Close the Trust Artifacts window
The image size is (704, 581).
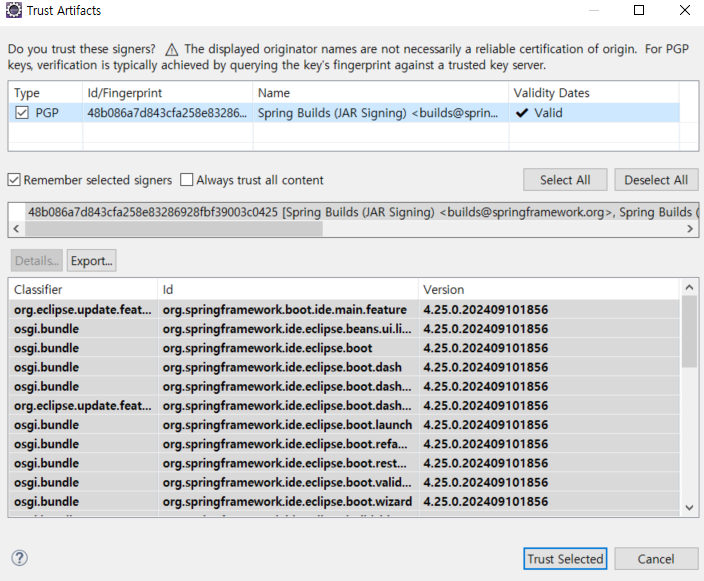click(x=685, y=10)
